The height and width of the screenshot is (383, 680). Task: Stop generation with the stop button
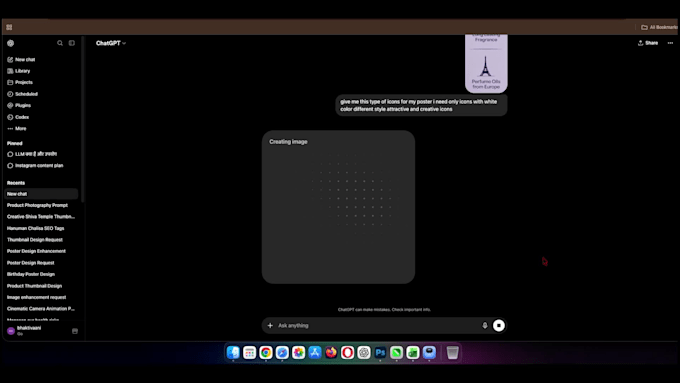coord(499,325)
